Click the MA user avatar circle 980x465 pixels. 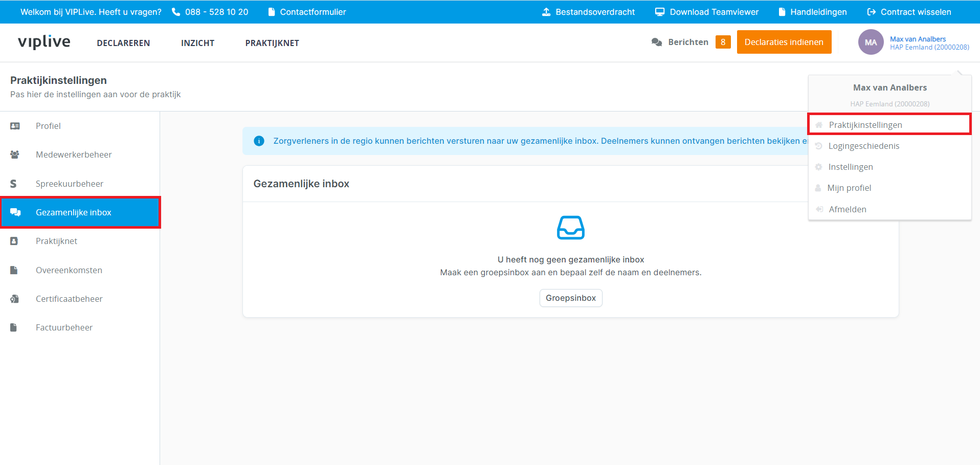point(870,42)
